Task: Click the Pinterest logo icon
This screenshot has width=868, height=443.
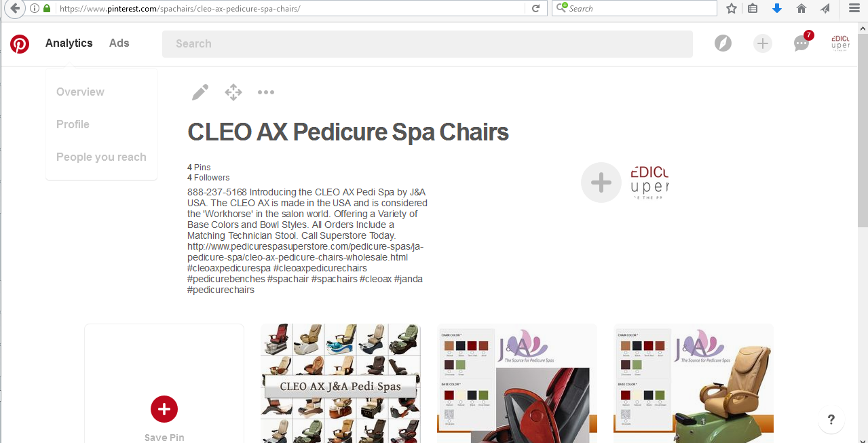Action: pos(20,44)
